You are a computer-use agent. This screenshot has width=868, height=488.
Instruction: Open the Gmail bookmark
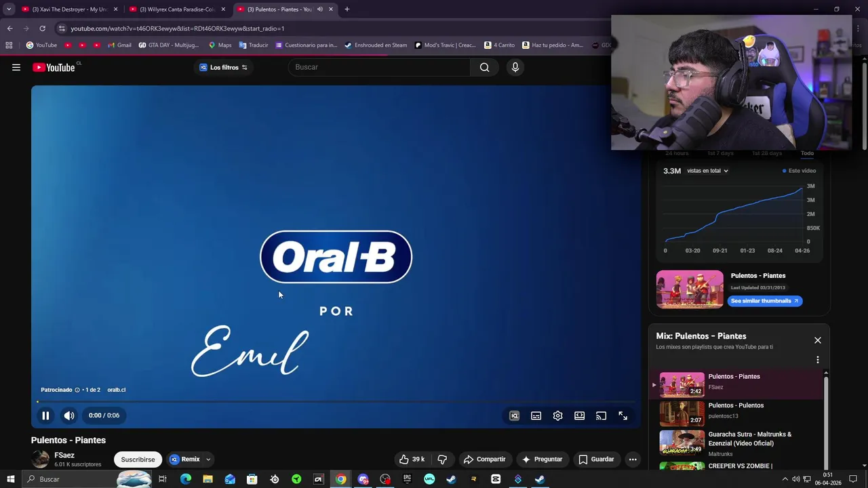pyautogui.click(x=119, y=45)
